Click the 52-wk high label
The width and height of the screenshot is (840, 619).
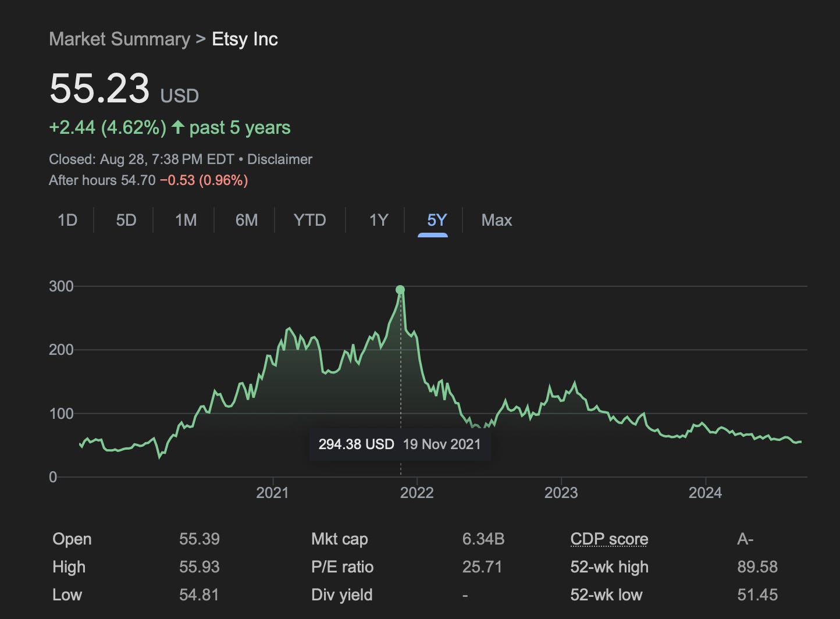point(609,567)
